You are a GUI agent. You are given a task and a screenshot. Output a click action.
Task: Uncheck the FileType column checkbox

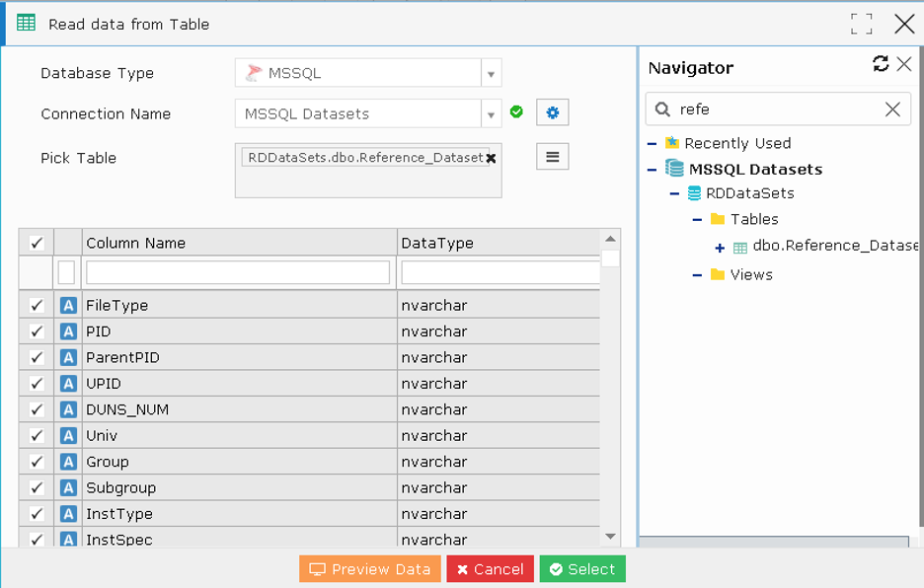coord(37,305)
